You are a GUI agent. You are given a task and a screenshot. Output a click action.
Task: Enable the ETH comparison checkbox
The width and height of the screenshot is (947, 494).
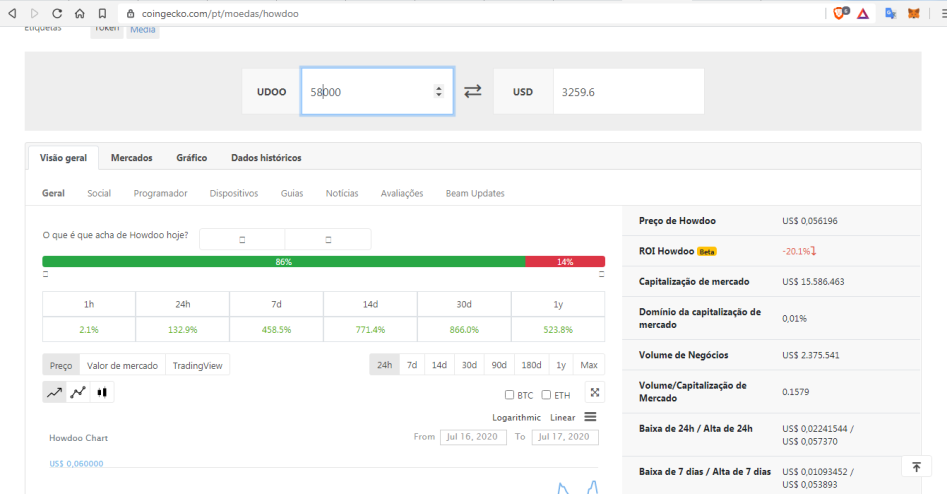[546, 395]
